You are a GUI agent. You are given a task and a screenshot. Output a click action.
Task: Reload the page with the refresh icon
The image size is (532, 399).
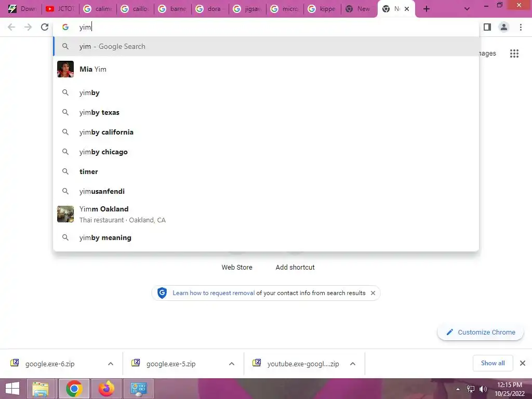pyautogui.click(x=45, y=27)
